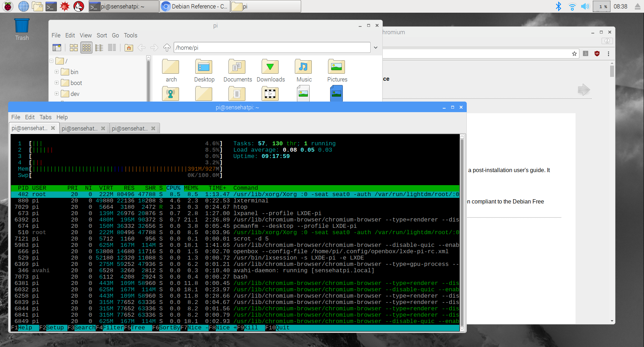Viewport: 644px width, 347px height.
Task: Open the terminal Edit menu
Action: pos(30,117)
